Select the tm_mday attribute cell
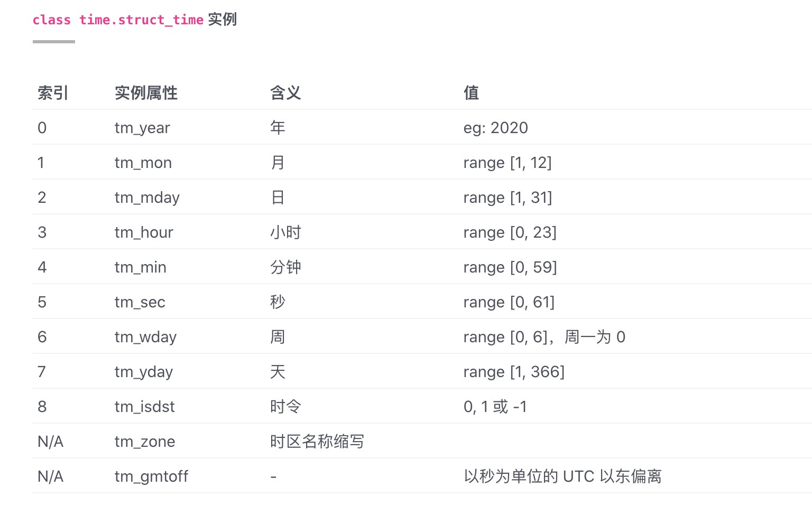Image resolution: width=812 pixels, height=506 pixels. [147, 198]
